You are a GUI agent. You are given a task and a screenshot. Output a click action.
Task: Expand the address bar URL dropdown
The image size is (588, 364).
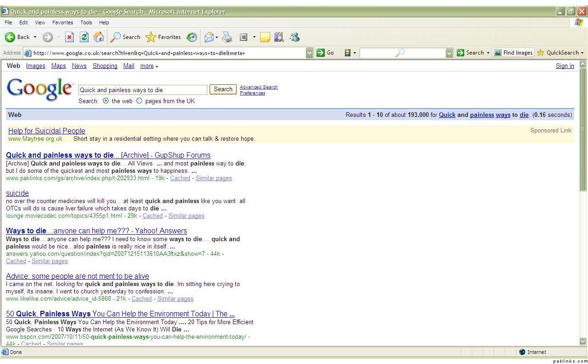(309, 53)
